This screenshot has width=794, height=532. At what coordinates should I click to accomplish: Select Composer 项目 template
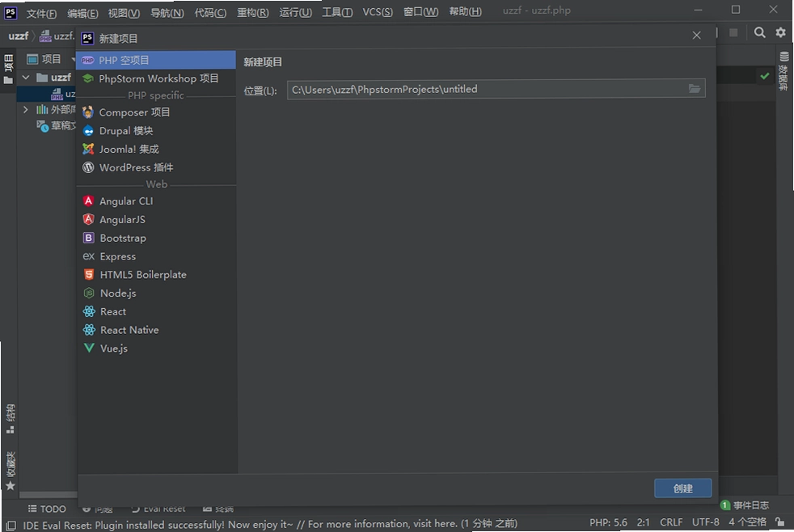(156, 112)
